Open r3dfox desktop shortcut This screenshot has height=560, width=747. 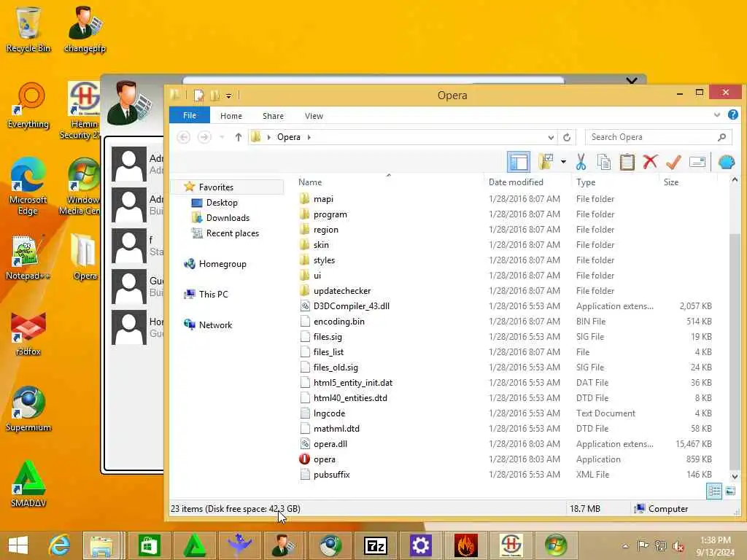click(x=28, y=333)
